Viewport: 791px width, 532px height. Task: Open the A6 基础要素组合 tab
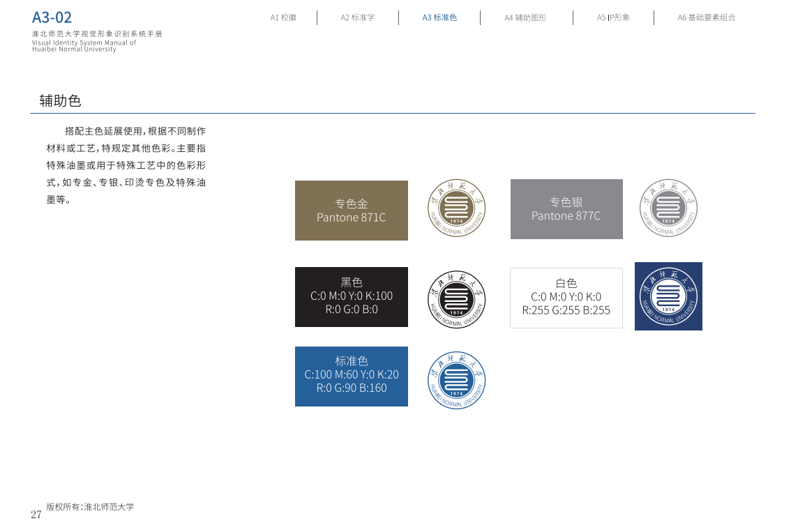click(706, 17)
